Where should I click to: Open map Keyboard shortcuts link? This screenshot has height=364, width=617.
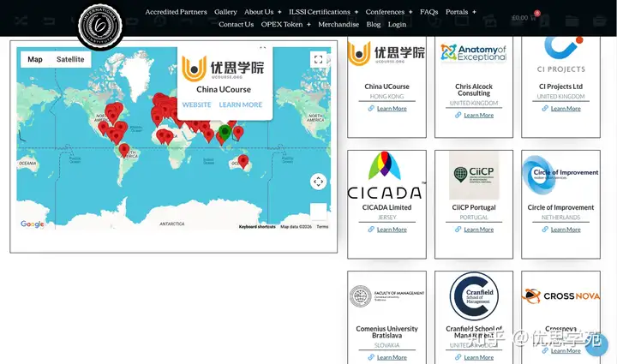pyautogui.click(x=257, y=227)
